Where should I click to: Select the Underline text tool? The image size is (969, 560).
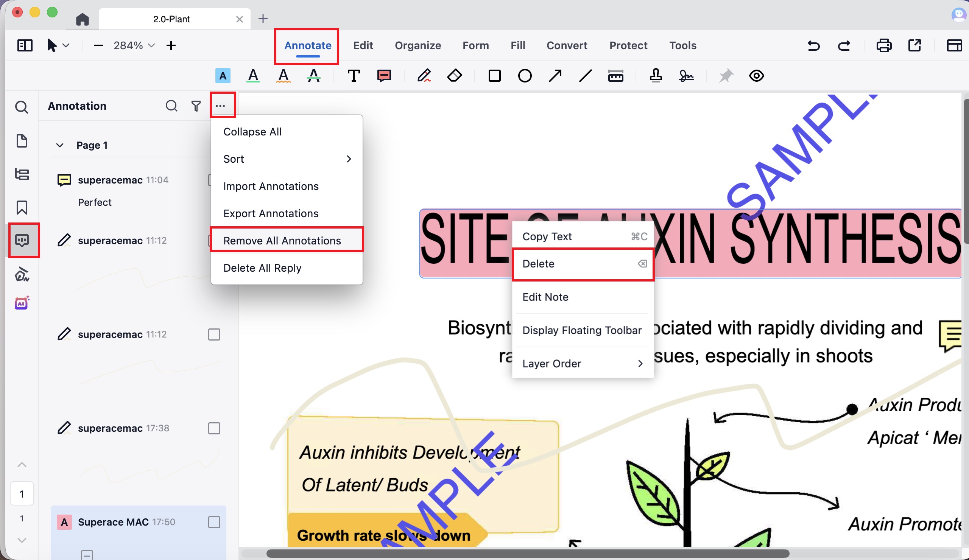[x=253, y=76]
